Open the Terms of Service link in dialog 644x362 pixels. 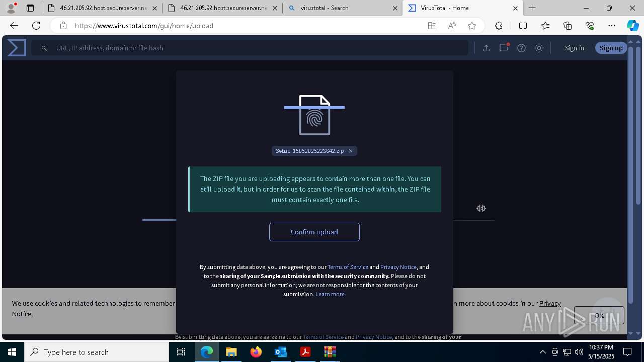coord(348,267)
